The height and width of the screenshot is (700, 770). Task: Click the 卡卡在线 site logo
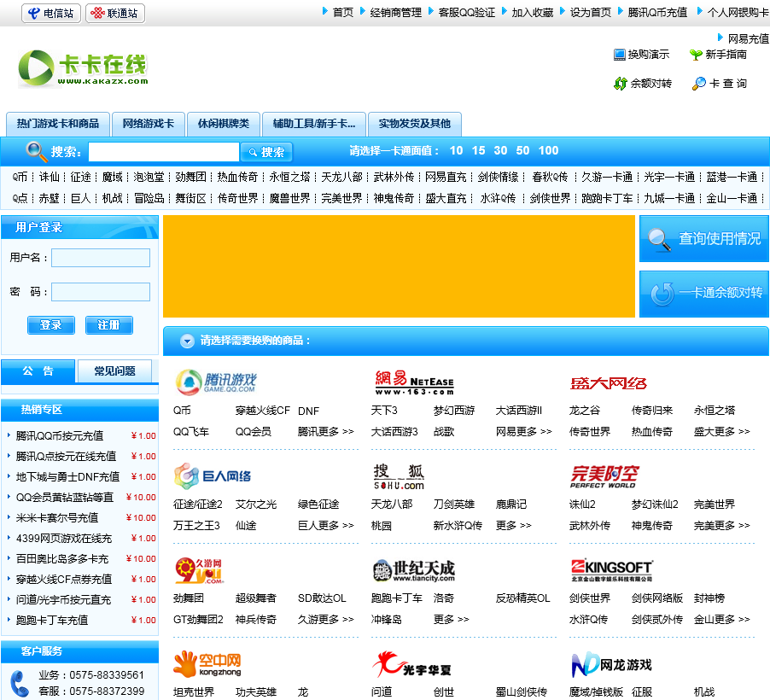[x=83, y=69]
